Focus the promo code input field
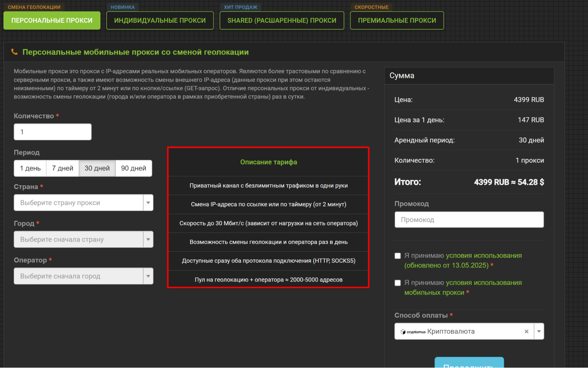This screenshot has width=588, height=368. [x=469, y=220]
